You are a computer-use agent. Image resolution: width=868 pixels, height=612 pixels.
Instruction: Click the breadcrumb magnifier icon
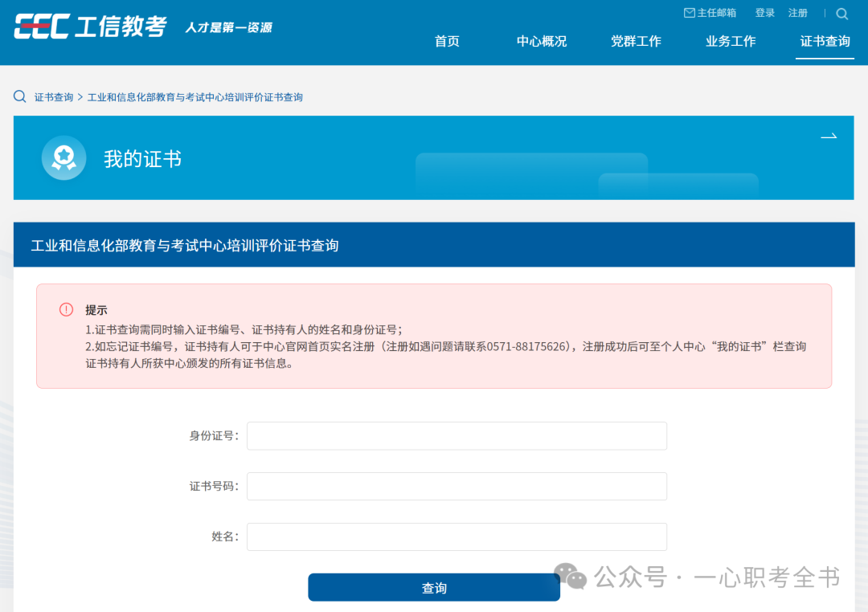20,96
